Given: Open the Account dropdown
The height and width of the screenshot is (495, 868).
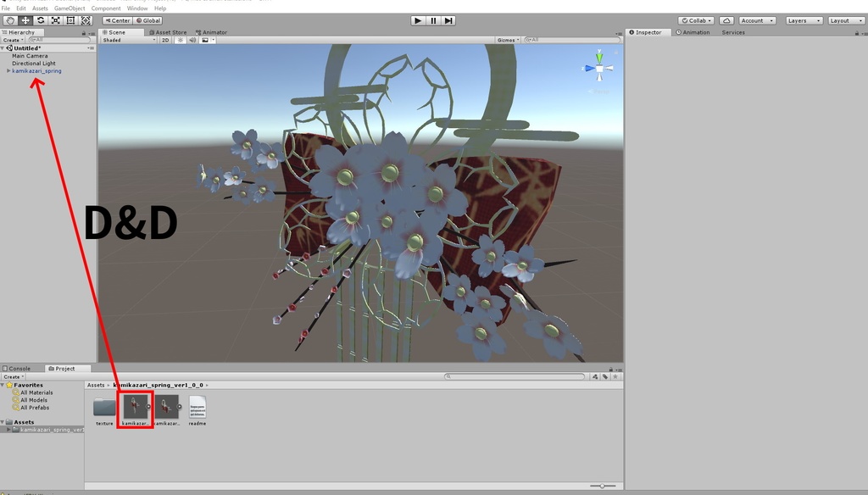Looking at the screenshot, I should (x=757, y=20).
